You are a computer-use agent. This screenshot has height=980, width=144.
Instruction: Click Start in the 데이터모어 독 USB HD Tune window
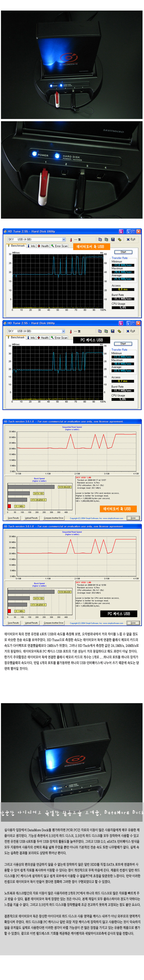coord(123,252)
